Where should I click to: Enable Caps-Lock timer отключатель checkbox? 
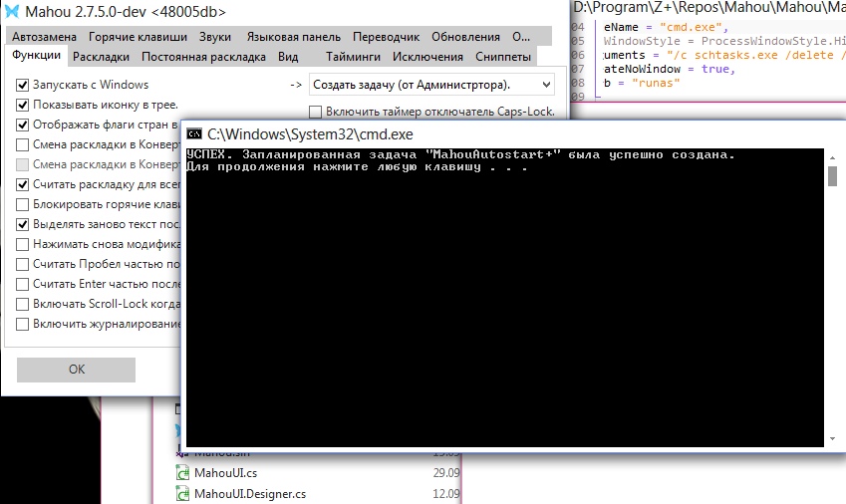[x=315, y=112]
